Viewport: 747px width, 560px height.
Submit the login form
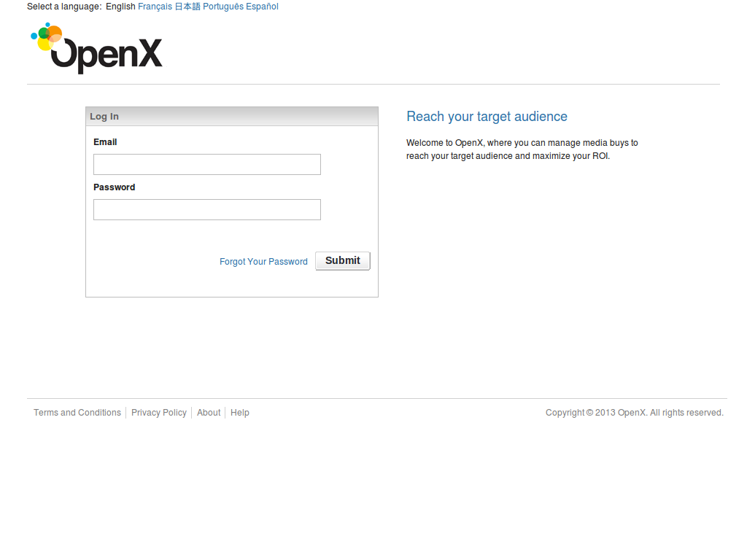click(343, 260)
